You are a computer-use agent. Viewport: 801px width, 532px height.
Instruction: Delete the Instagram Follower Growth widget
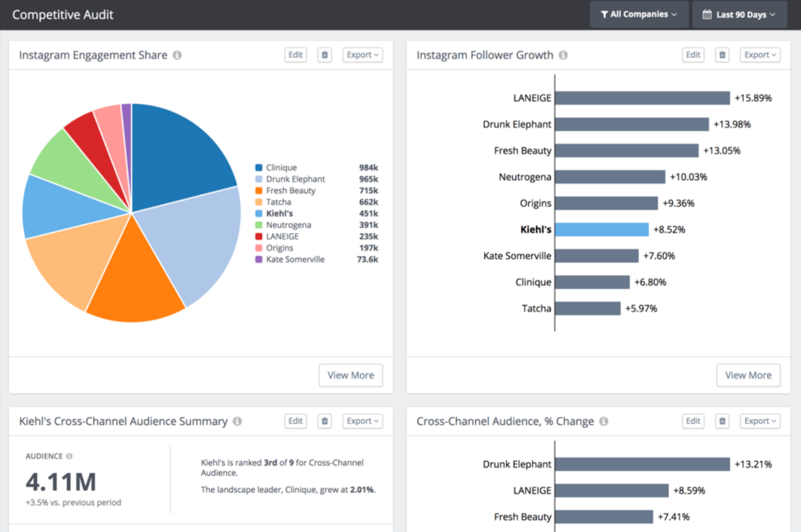[722, 55]
